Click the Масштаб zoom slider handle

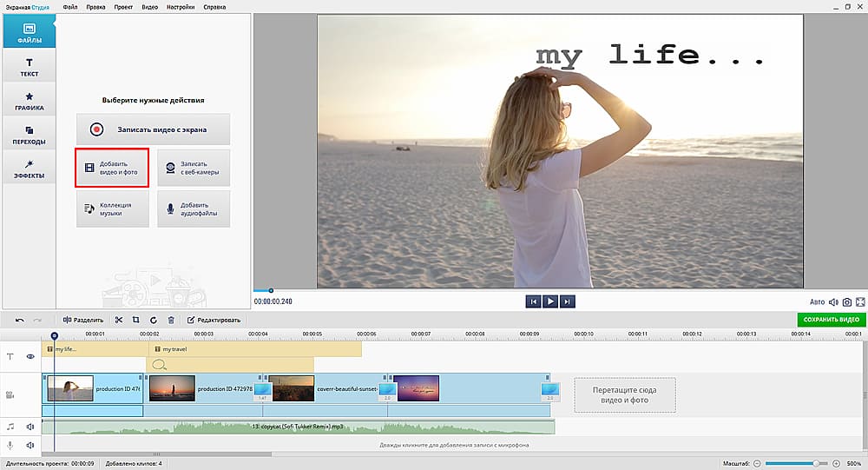point(816,463)
